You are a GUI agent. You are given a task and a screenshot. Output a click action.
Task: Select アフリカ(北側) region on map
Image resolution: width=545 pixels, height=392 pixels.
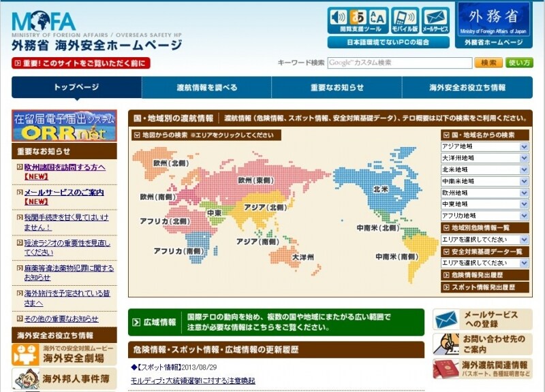[x=165, y=221]
